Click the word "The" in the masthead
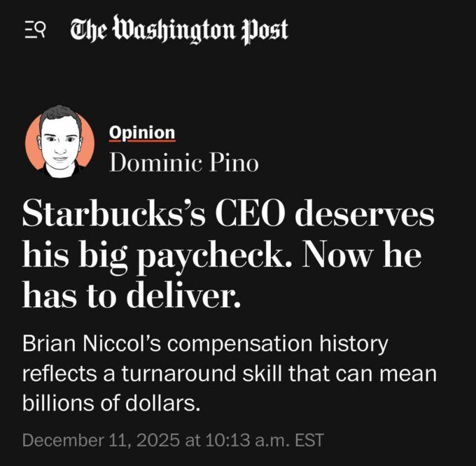 [x=90, y=29]
